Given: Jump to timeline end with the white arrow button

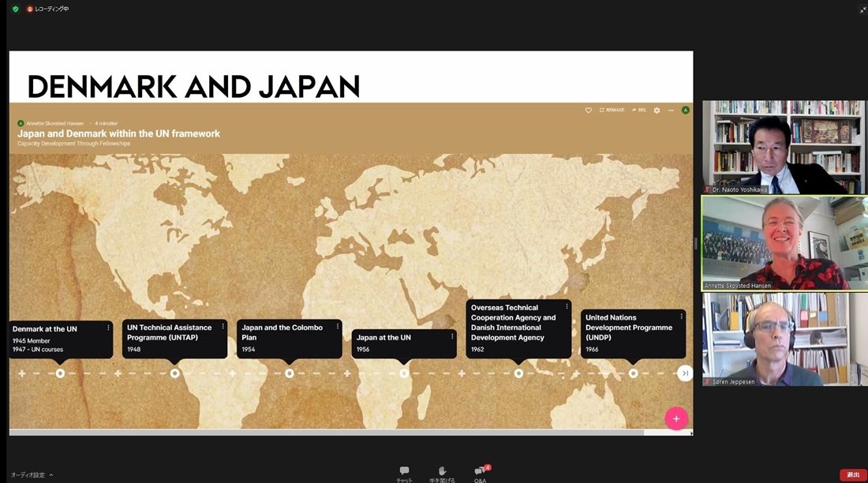Looking at the screenshot, I should coord(685,373).
